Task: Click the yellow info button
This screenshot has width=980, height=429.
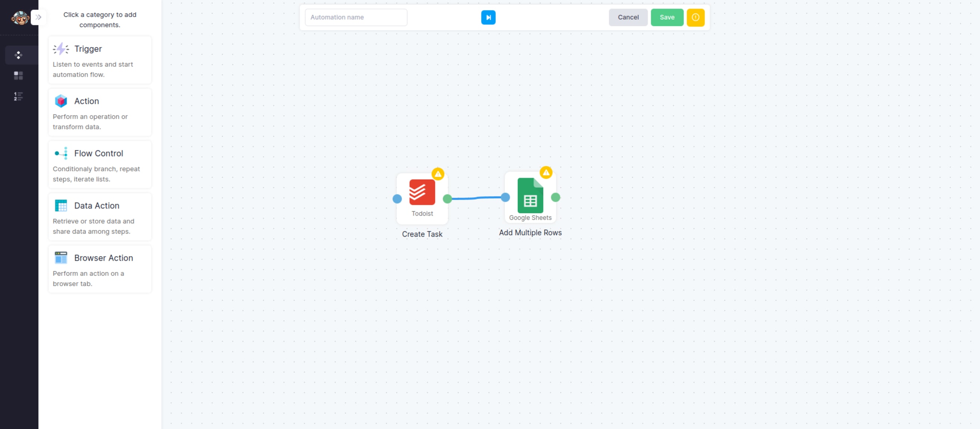Action: [x=696, y=17]
